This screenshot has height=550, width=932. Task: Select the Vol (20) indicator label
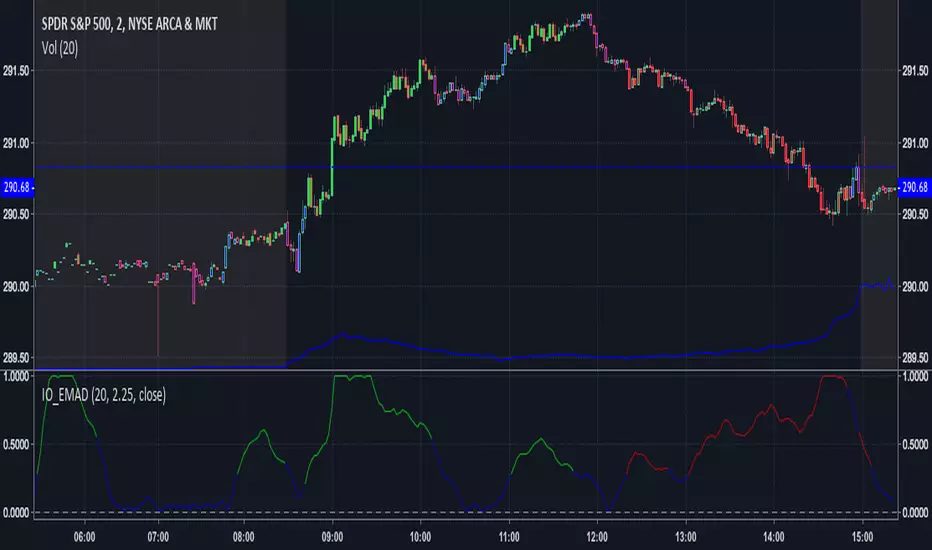tap(59, 48)
